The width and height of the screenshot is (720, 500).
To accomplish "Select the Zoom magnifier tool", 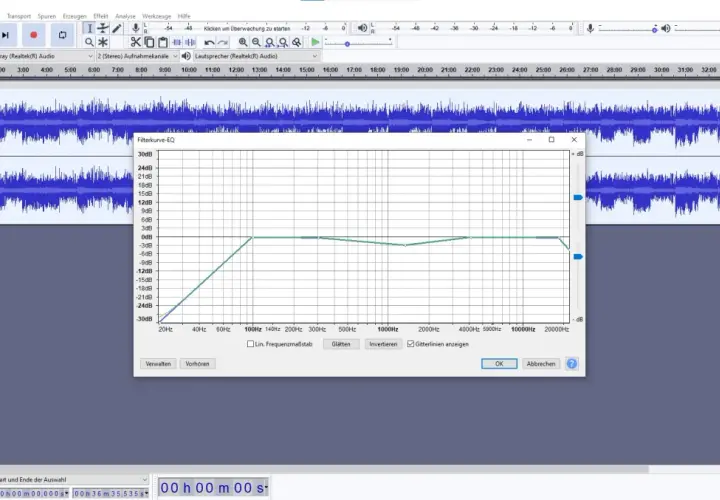I will coord(90,42).
